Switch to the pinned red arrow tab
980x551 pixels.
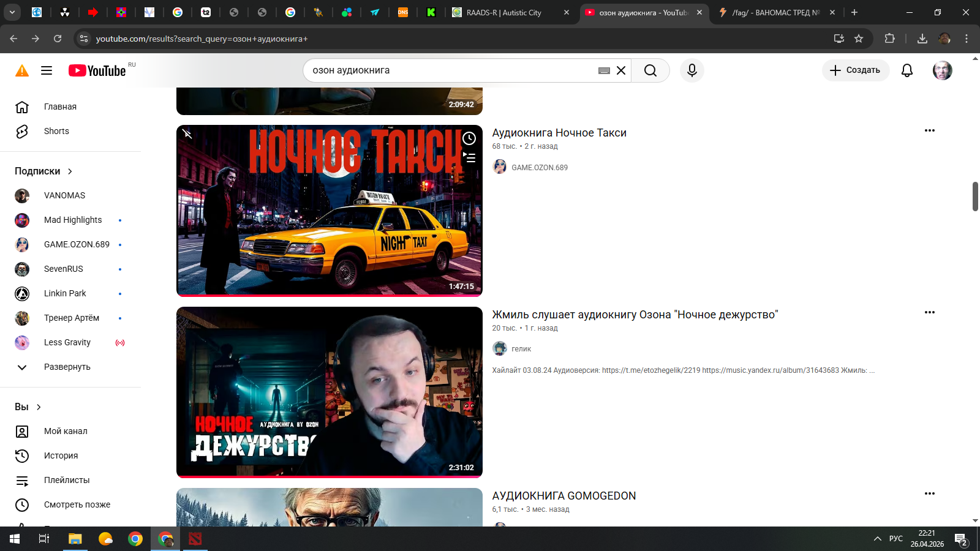tap(93, 12)
